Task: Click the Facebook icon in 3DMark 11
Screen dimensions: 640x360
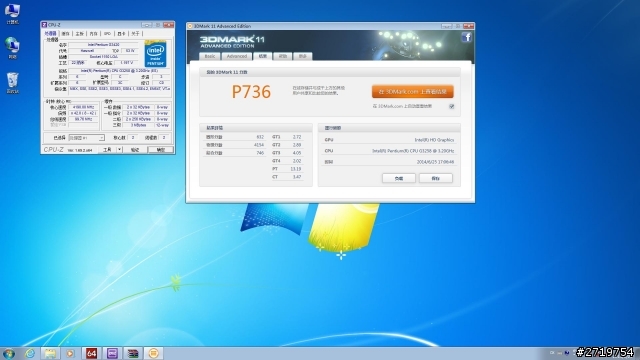Action: click(467, 38)
